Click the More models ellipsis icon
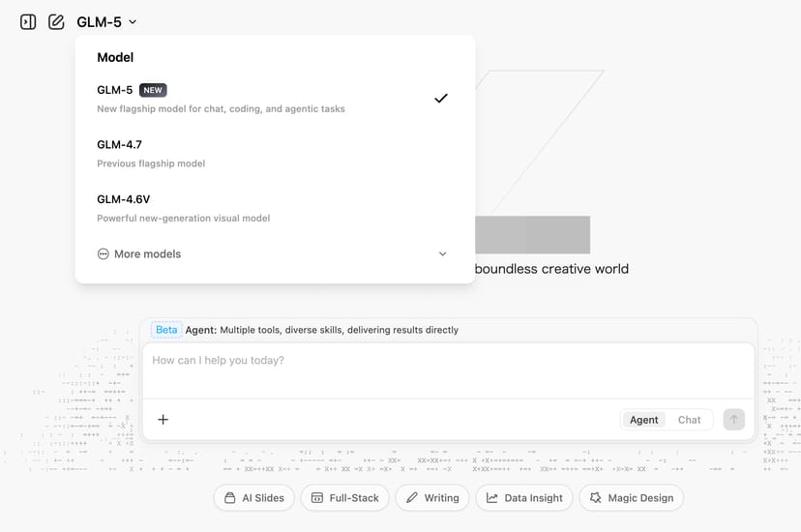This screenshot has height=532, width=801. point(104,253)
